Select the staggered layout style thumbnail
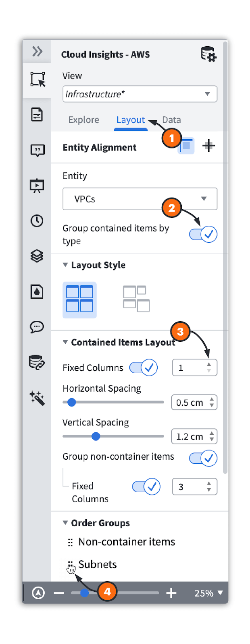Viewport: 250px width, 644px height. [x=136, y=299]
